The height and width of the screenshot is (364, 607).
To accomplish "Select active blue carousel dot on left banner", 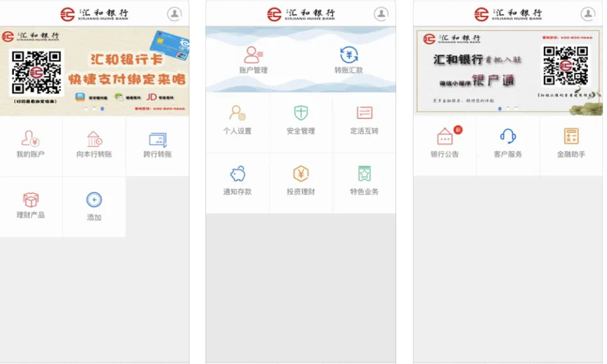I will coord(102,109).
